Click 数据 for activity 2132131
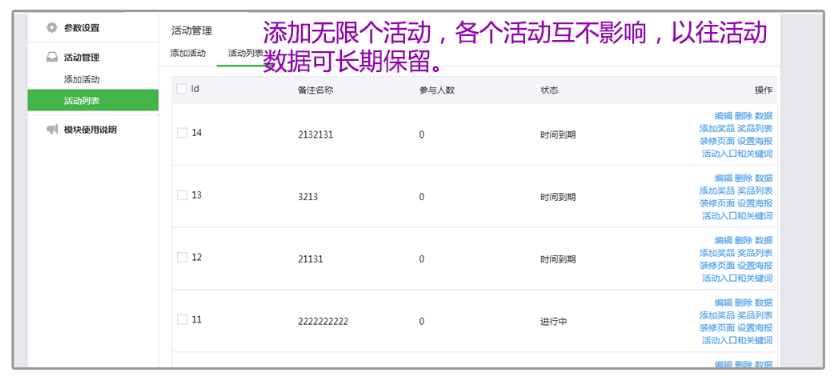The width and height of the screenshot is (836, 384). point(763,116)
